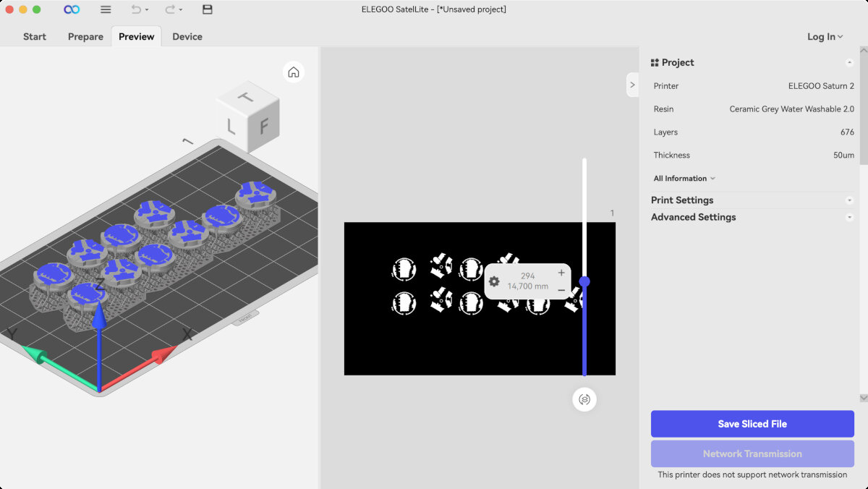Click the right panel scrollbar down arrow
868x489 pixels.
pyautogui.click(x=864, y=398)
